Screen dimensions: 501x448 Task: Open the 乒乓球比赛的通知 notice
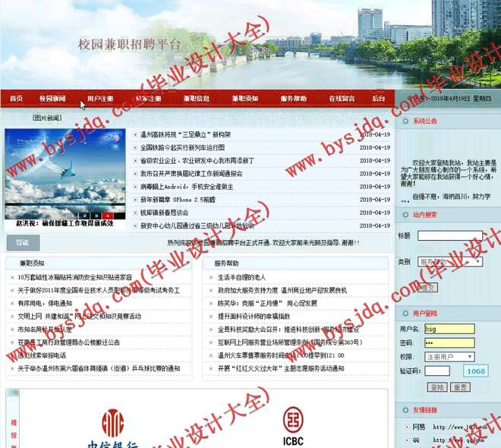[x=99, y=368]
